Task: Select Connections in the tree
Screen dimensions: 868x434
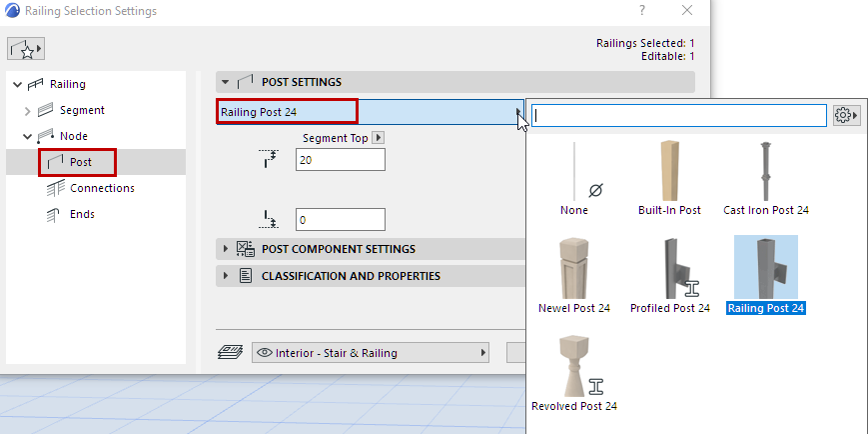Action: (101, 188)
